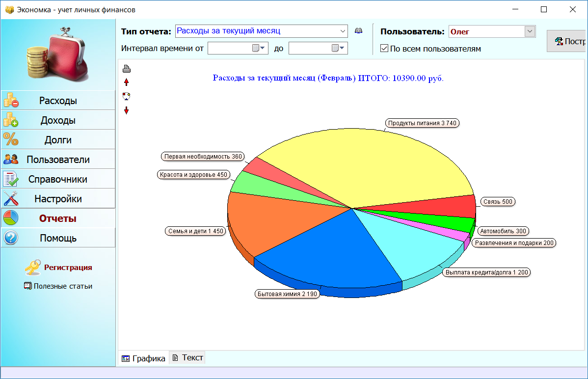588x379 pixels.
Task: Open the Доходы section
Action: pos(58,120)
